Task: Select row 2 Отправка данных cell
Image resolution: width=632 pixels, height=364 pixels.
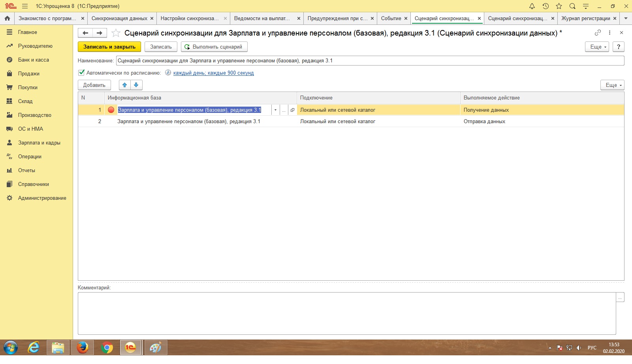Action: point(542,122)
